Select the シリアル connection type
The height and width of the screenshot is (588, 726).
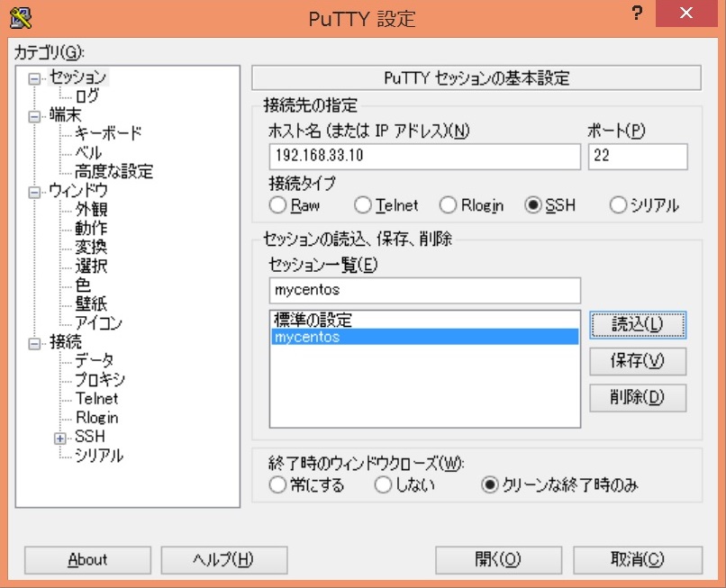click(644, 205)
